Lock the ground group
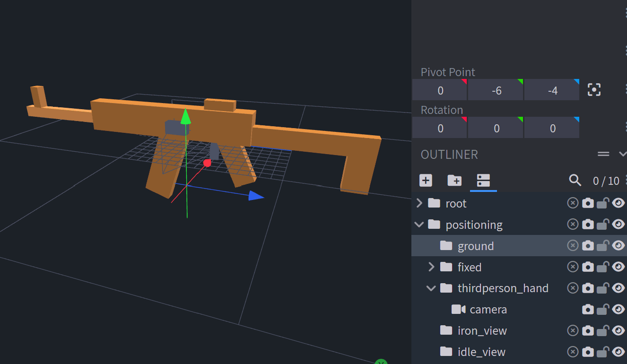 603,246
